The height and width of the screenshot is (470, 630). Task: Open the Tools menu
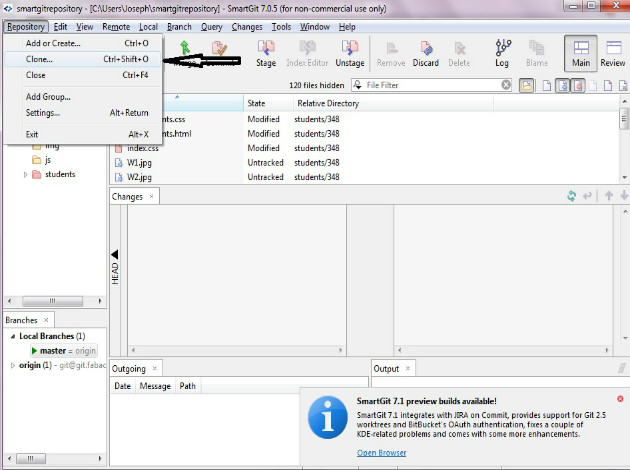[281, 27]
